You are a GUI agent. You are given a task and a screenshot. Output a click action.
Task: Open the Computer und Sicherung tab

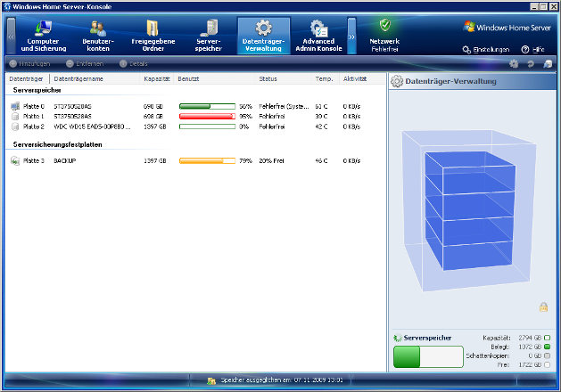[44, 36]
